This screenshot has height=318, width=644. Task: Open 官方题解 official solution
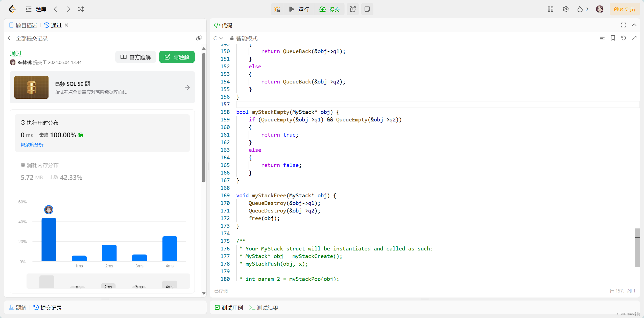point(135,57)
